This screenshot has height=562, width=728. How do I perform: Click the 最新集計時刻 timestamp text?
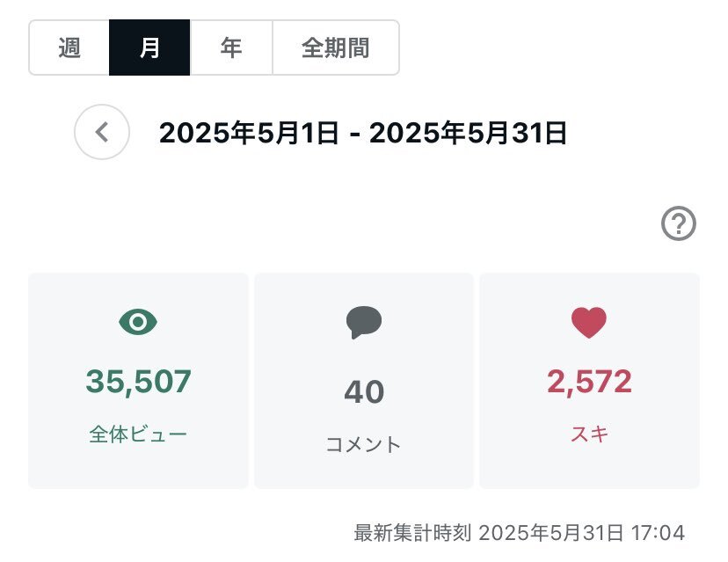click(519, 533)
